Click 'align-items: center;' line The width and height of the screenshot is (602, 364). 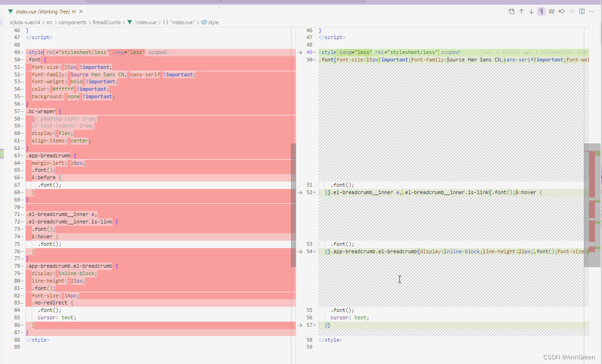(x=61, y=141)
